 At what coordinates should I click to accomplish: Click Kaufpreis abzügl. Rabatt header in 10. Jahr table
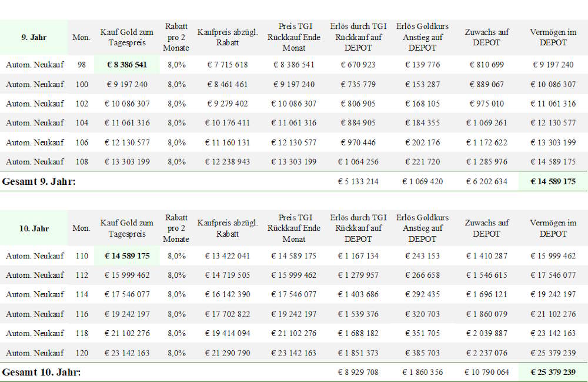click(x=227, y=228)
